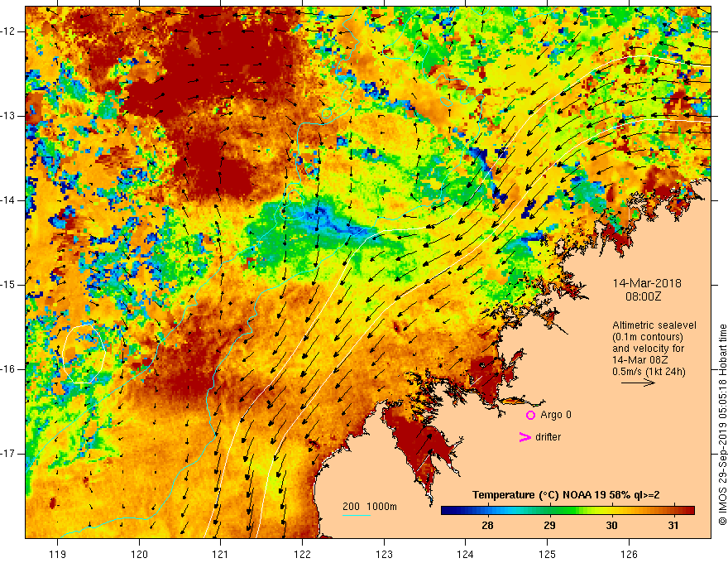Click the magenta Argo circle legend marker
This screenshot has width=728, height=563.
coord(530,415)
